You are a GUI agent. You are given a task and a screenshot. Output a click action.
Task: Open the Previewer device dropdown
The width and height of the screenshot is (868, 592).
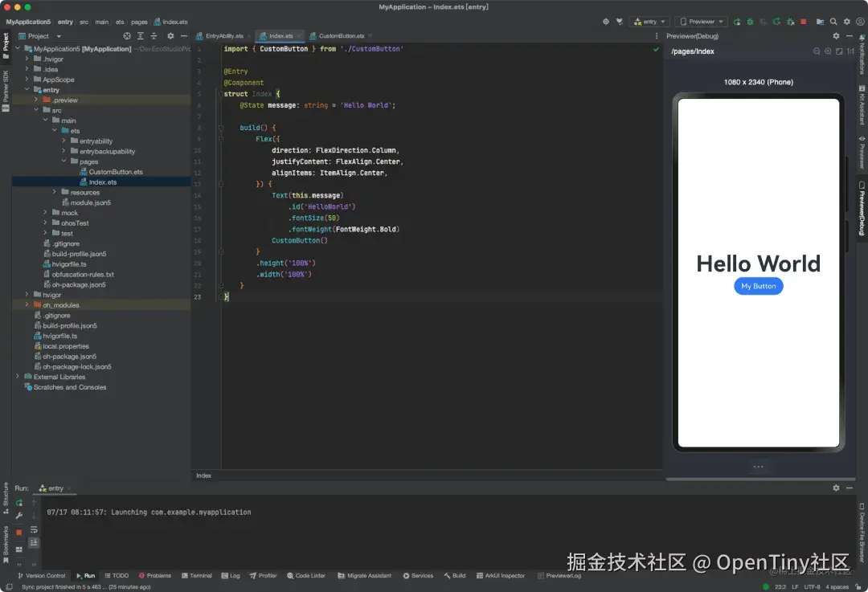tap(702, 22)
